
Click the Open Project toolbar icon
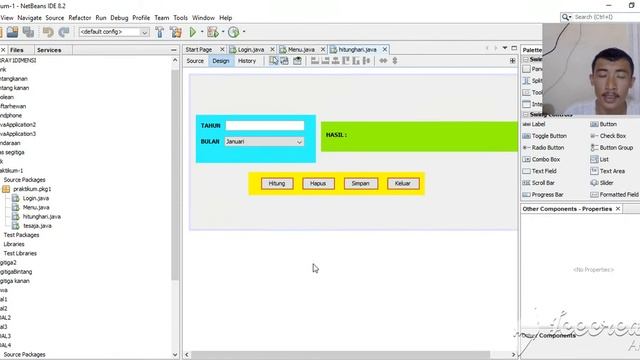point(12,32)
